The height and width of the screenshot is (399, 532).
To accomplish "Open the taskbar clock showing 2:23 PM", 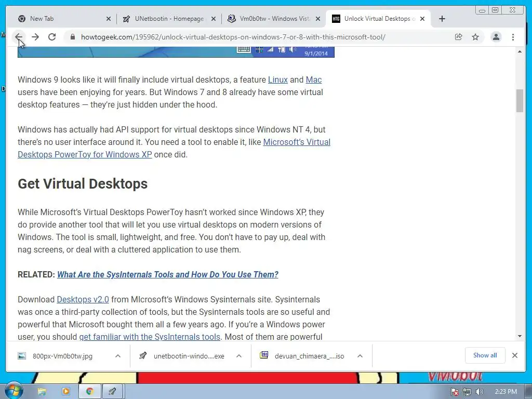I will [x=506, y=392].
